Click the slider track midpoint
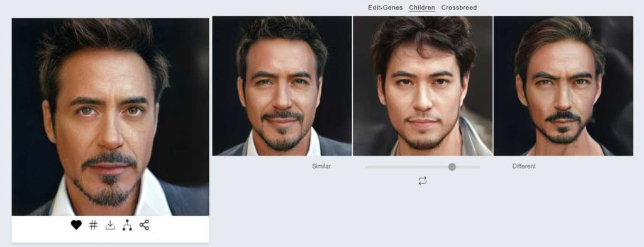The height and width of the screenshot is (247, 644). [x=423, y=167]
